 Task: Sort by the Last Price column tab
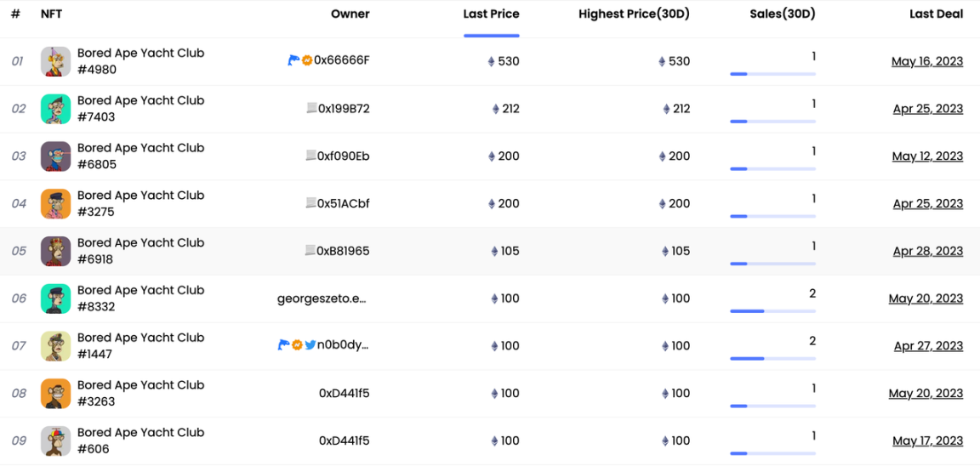pyautogui.click(x=491, y=14)
